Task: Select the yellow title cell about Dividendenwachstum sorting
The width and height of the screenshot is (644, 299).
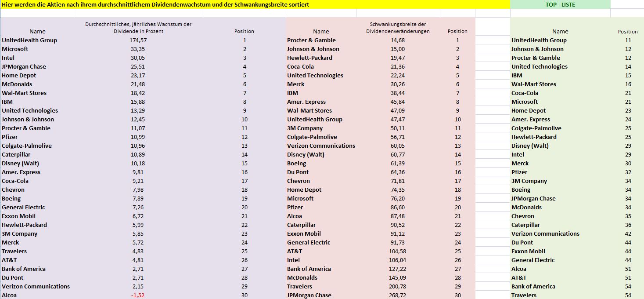Action: (x=255, y=4)
